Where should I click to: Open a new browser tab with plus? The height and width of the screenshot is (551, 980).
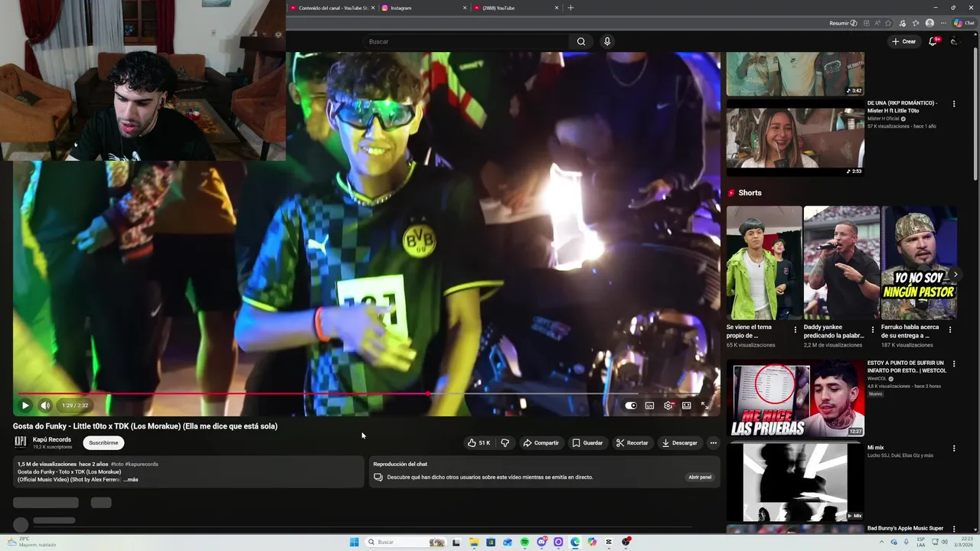pos(570,8)
